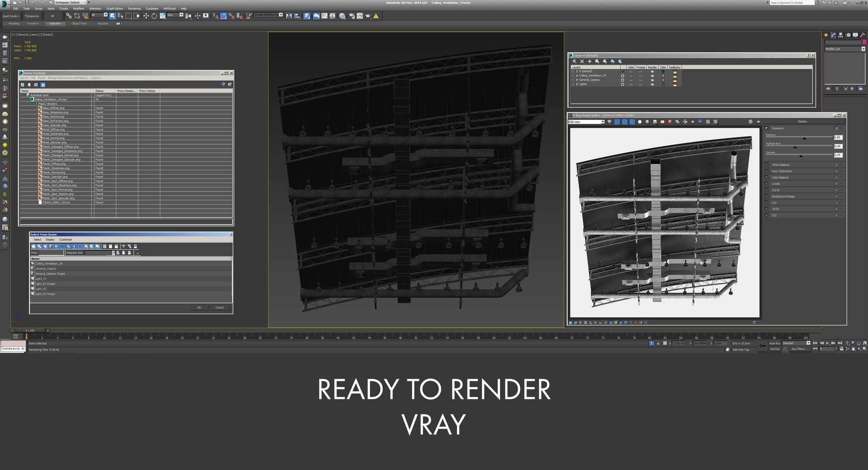Open Selection Set dropdown in Select From Scene

pyautogui.click(x=100, y=253)
